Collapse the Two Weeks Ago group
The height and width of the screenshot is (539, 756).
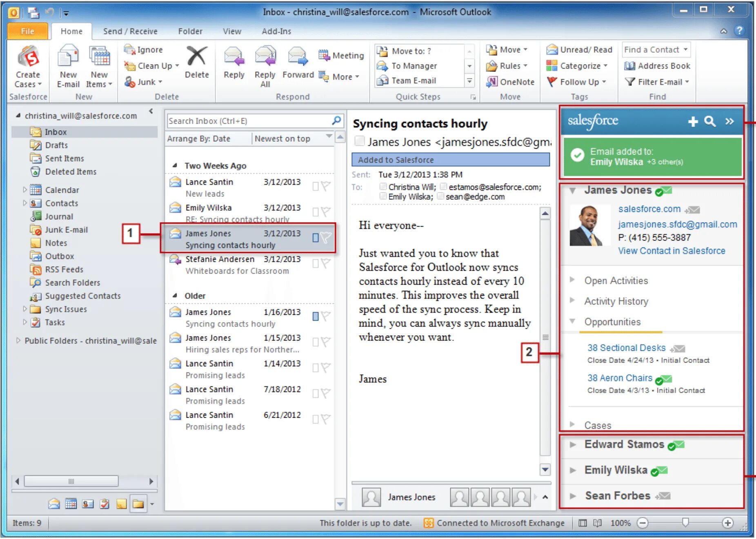click(175, 165)
